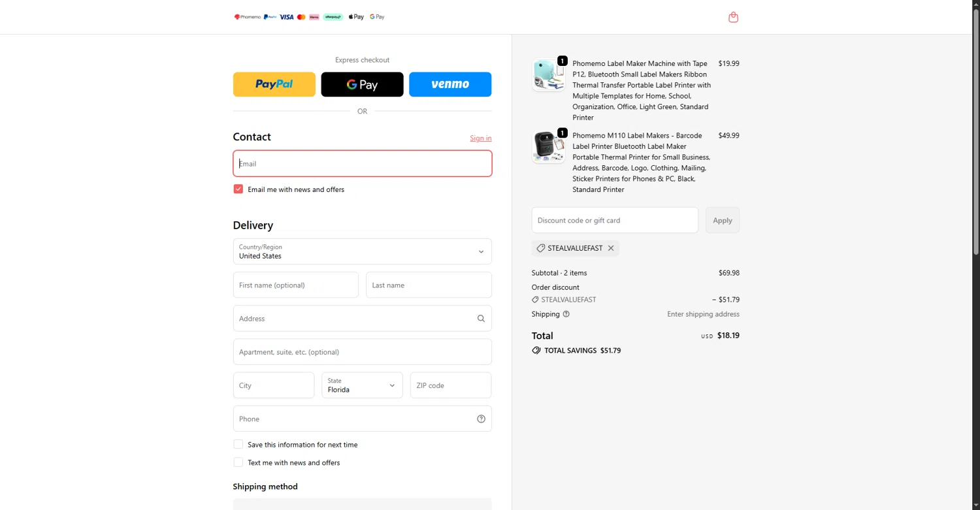The width and height of the screenshot is (980, 510).
Task: Click the Phomemo M110 Label Makers product title
Action: click(642, 163)
